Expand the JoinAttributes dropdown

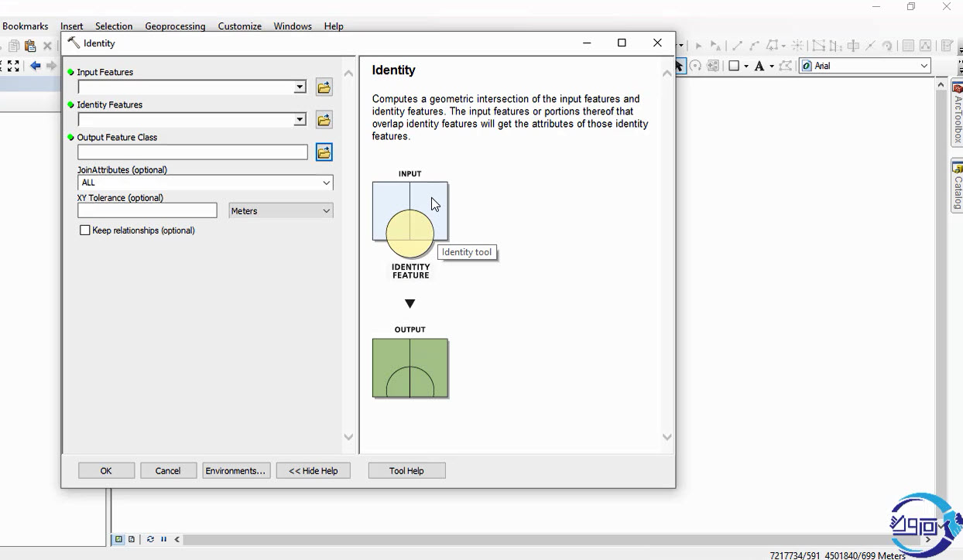[326, 183]
